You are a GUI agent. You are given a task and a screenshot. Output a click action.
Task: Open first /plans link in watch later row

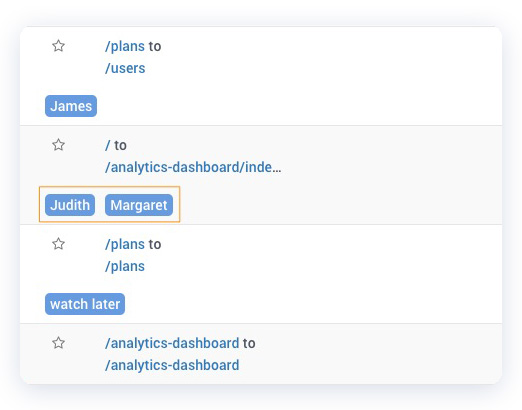(x=125, y=244)
